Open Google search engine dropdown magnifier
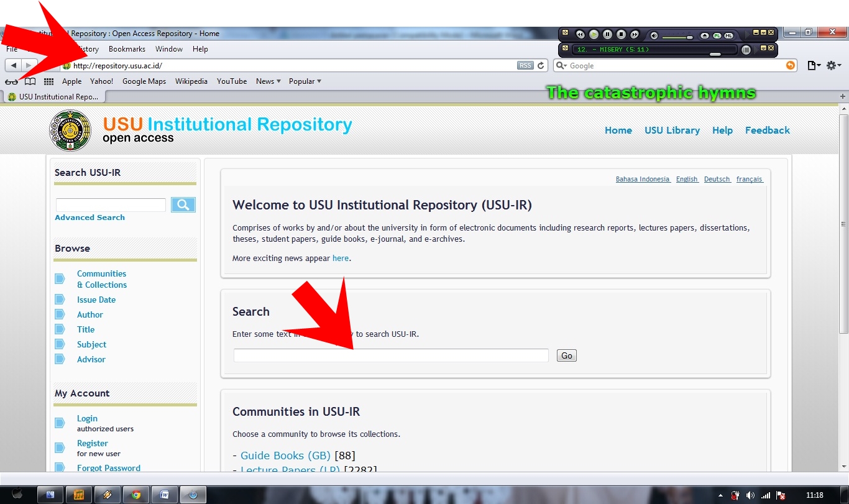The image size is (849, 504). click(x=561, y=65)
